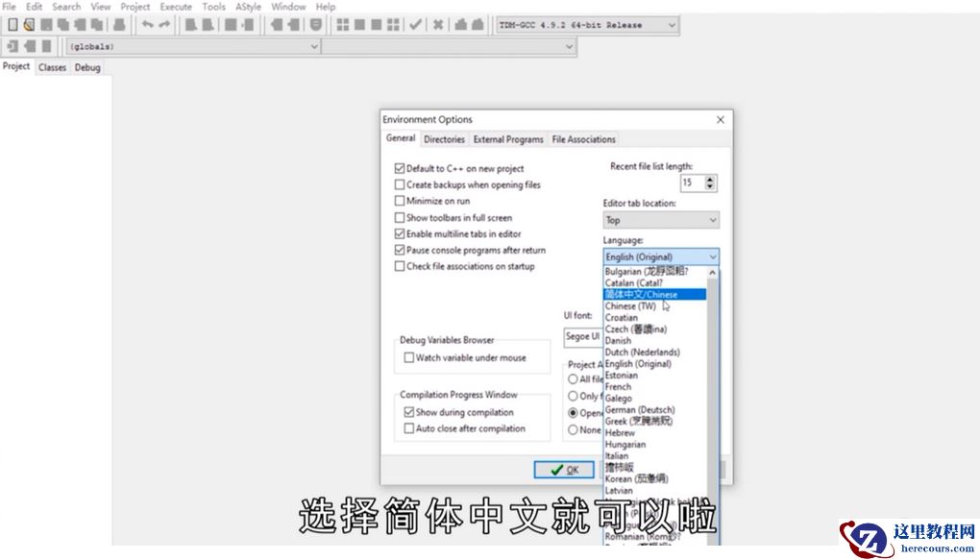Click the Debug checkmark toolbar icon

(415, 25)
